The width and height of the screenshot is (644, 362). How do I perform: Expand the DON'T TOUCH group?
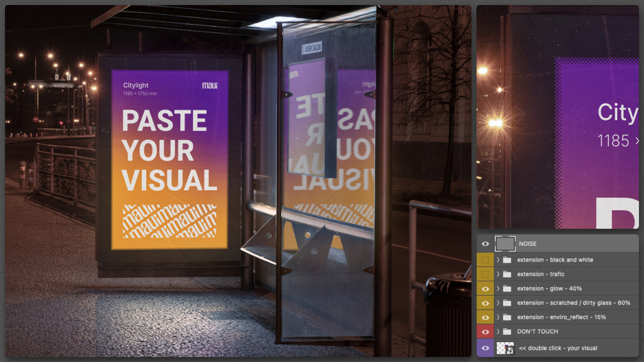click(498, 332)
